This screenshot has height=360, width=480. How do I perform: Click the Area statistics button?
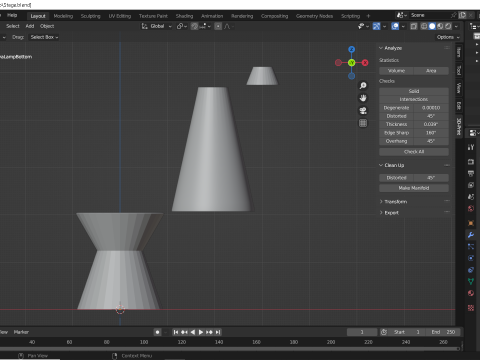[x=431, y=71]
